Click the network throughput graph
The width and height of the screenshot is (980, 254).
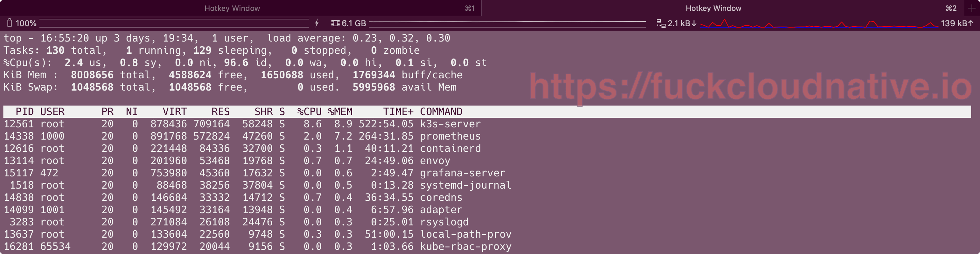[819, 23]
